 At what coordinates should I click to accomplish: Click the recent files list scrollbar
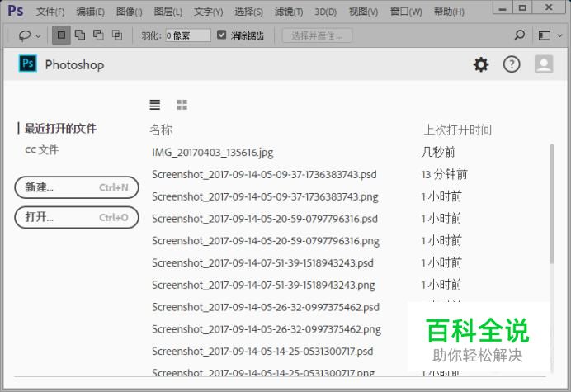(552, 204)
